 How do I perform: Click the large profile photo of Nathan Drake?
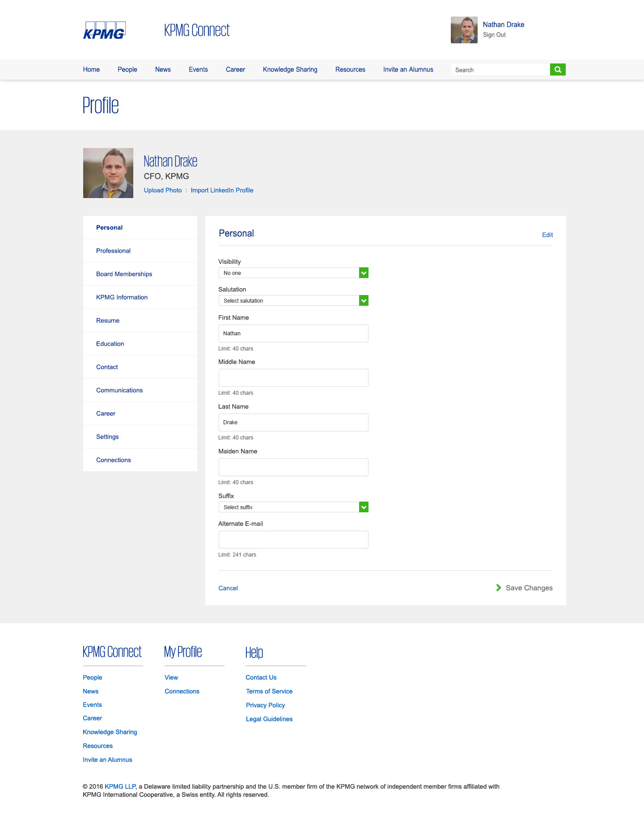pyautogui.click(x=108, y=173)
